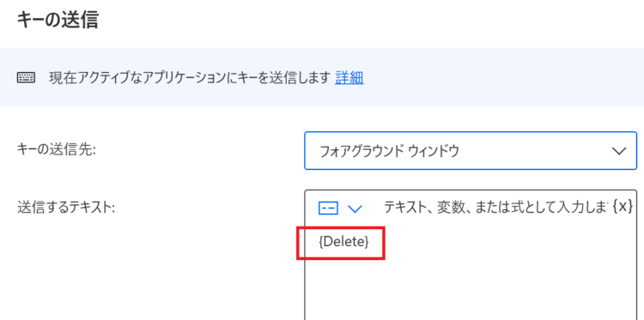Open the {x} variable picker
Viewport: 644px width, 320px height.
point(623,207)
